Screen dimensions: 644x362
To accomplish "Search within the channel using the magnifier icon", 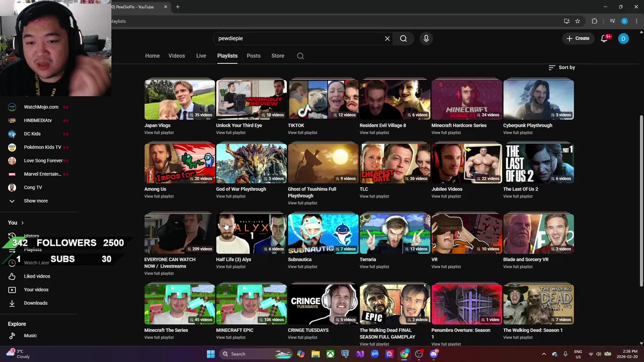I will click(300, 56).
